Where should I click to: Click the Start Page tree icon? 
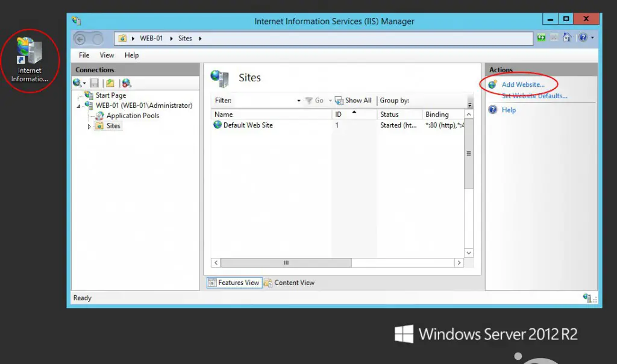[89, 95]
